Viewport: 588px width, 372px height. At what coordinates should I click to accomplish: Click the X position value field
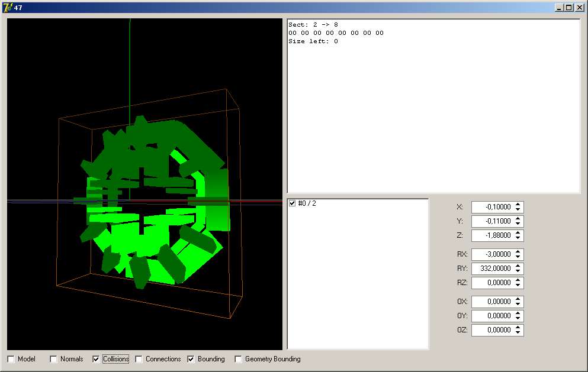click(x=491, y=207)
